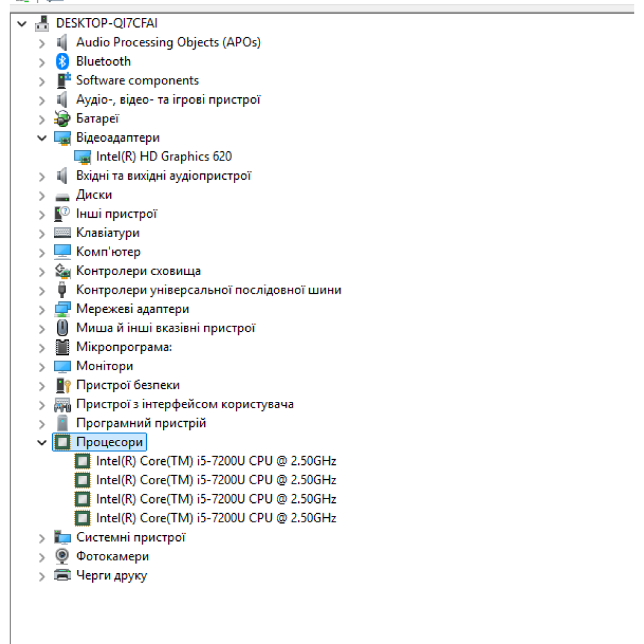Click the Інші пристрої unknown device icon
Viewport: 644px width, 644px height.
(62, 214)
